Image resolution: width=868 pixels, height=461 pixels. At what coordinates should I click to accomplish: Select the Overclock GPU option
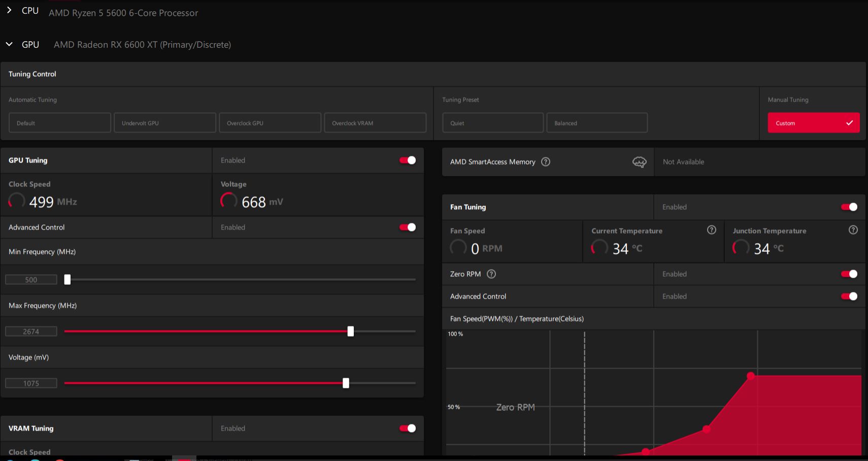270,123
